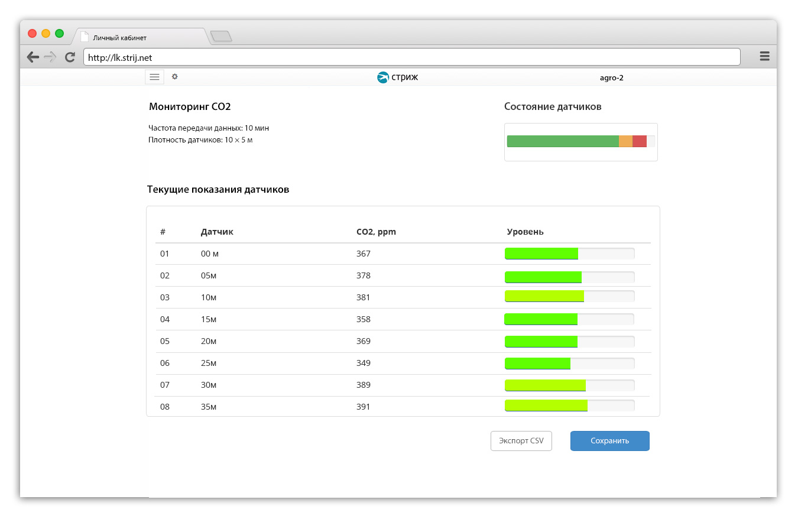Open settings via gear icon

coord(174,76)
